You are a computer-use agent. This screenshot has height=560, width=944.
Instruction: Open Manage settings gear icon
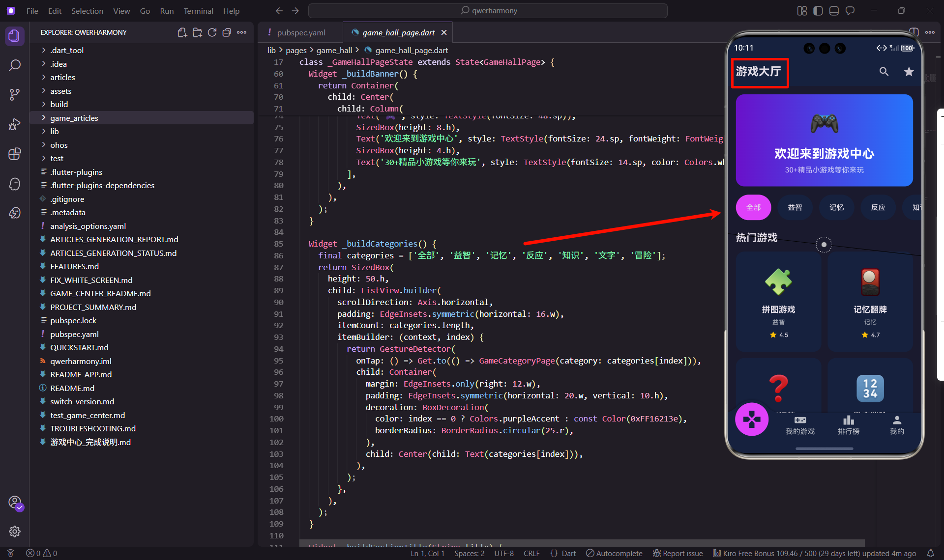pos(15,531)
